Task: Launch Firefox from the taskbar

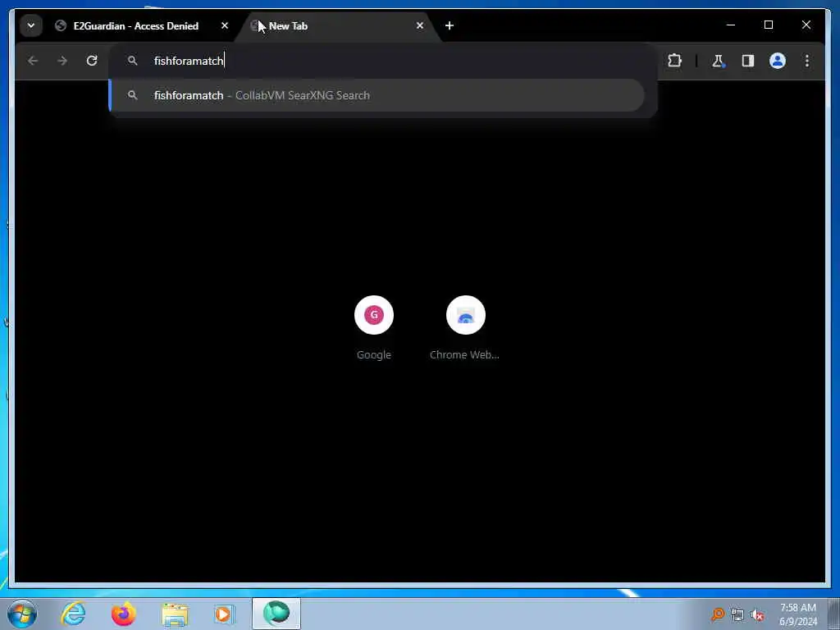Action: coord(124,614)
